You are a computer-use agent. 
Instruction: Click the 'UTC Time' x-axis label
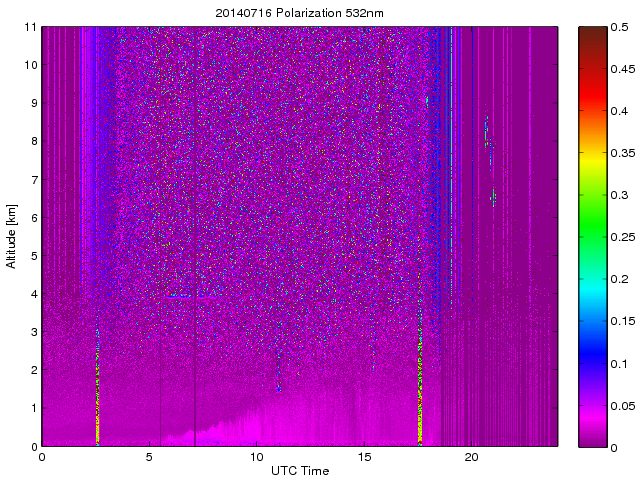[299, 470]
